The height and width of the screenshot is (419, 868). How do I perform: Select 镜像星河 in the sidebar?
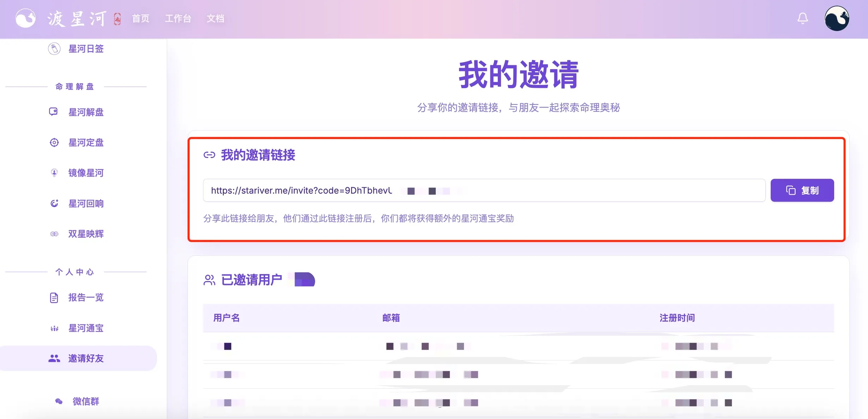(86, 173)
